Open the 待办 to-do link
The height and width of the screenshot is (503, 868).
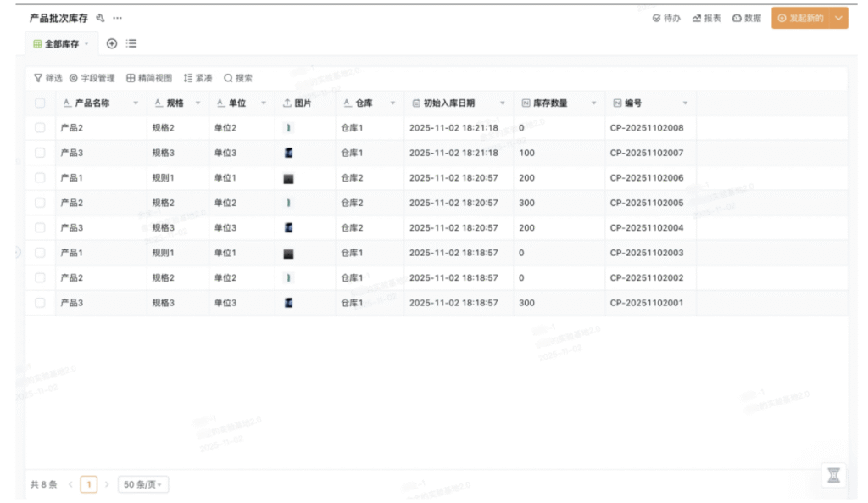coord(666,18)
